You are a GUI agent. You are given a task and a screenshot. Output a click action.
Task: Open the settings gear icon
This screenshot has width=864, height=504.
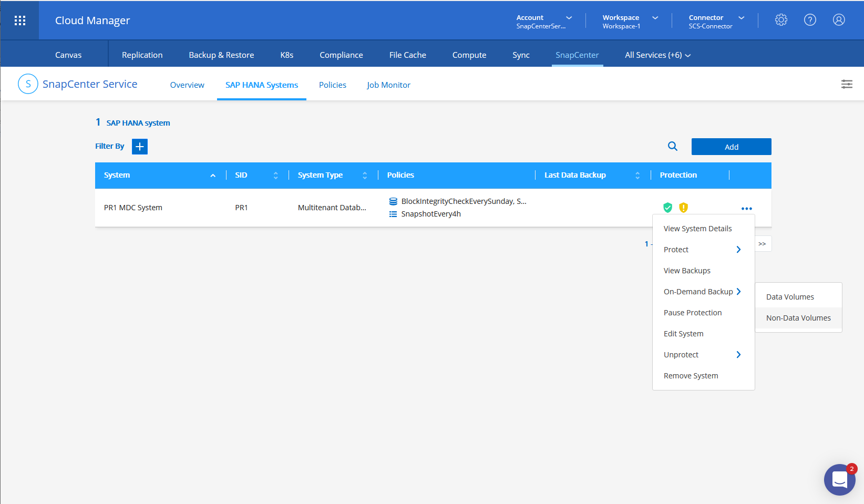[x=781, y=20]
